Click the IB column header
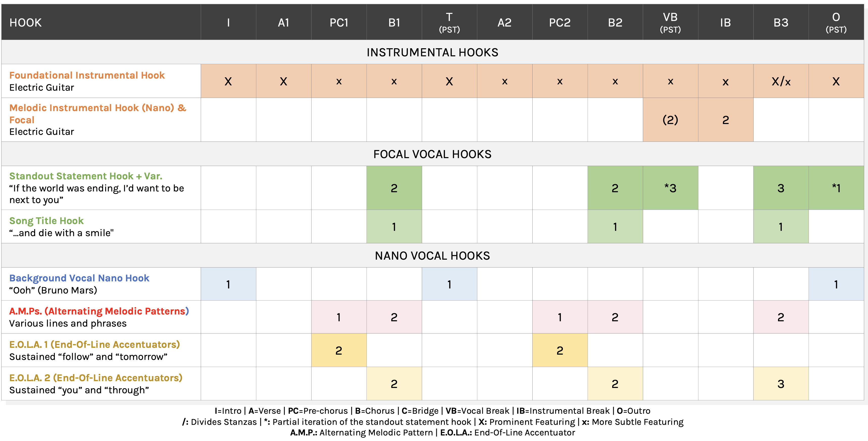 (725, 22)
